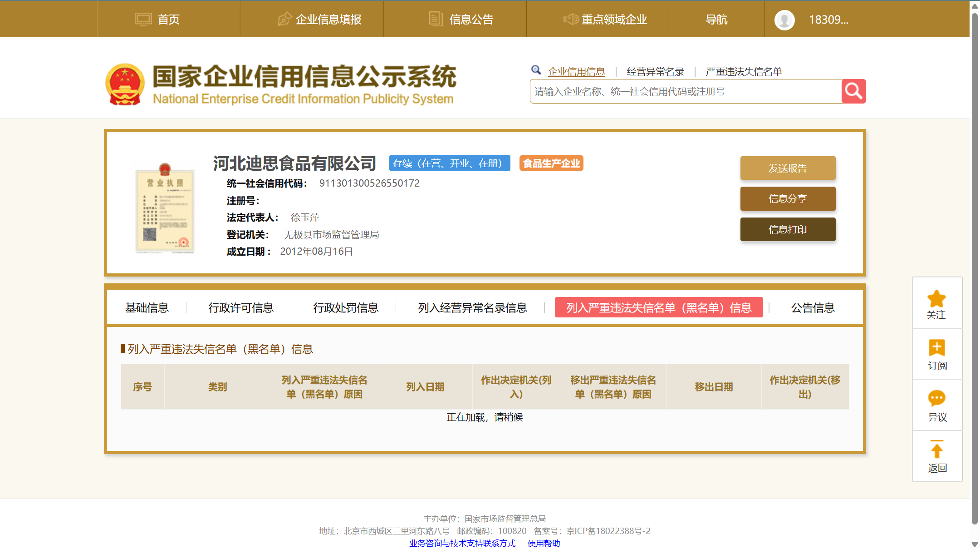This screenshot has height=549, width=980.
Task: Click establishment date 2012年08月16日
Action: point(316,251)
